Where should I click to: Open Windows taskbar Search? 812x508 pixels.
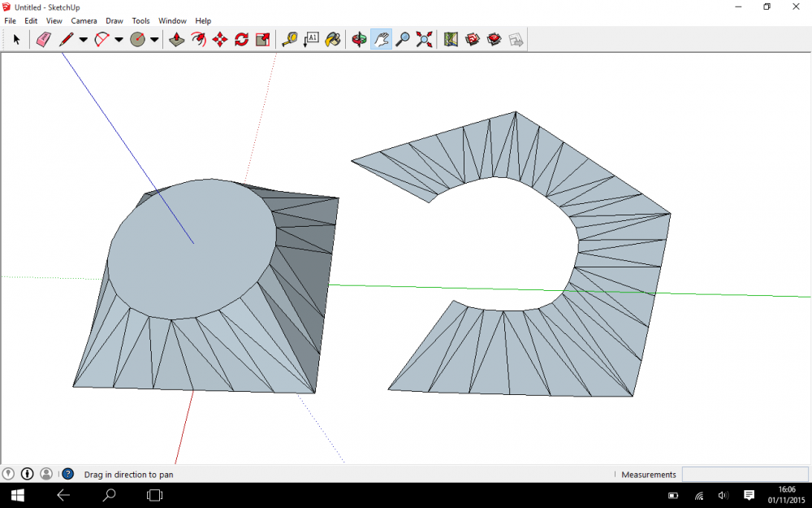coord(109,495)
